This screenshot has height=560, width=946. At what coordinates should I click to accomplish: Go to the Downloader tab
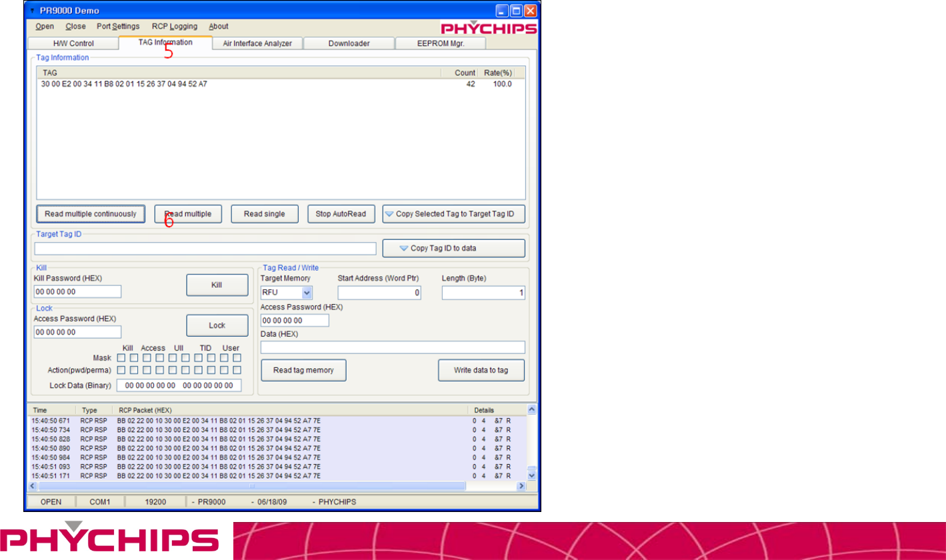coord(349,43)
